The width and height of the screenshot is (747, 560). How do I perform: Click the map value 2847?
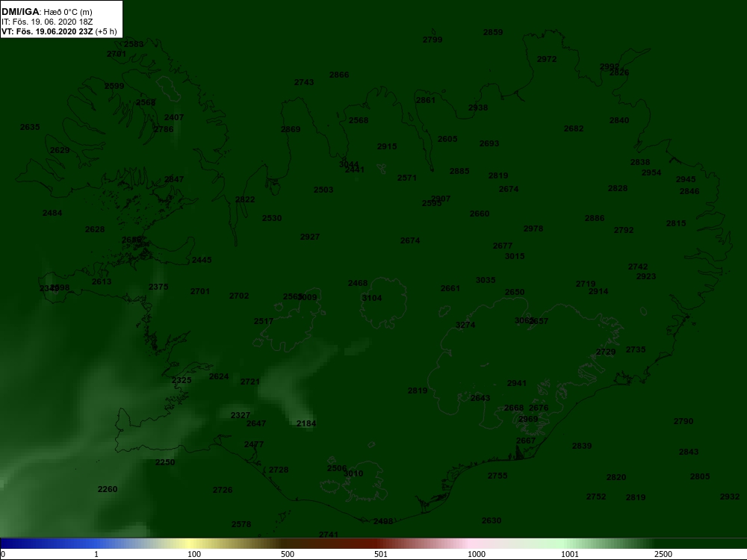click(x=174, y=179)
